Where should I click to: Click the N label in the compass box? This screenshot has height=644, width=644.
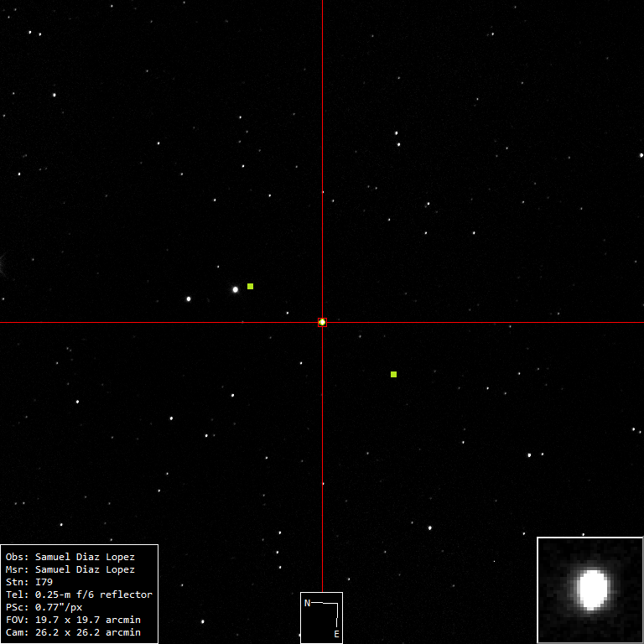pos(307,603)
